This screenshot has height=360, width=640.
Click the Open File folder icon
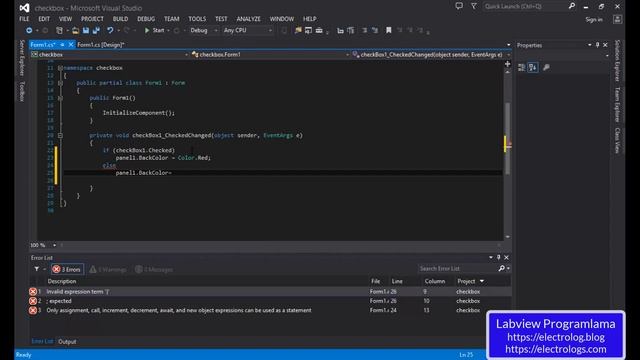point(76,30)
